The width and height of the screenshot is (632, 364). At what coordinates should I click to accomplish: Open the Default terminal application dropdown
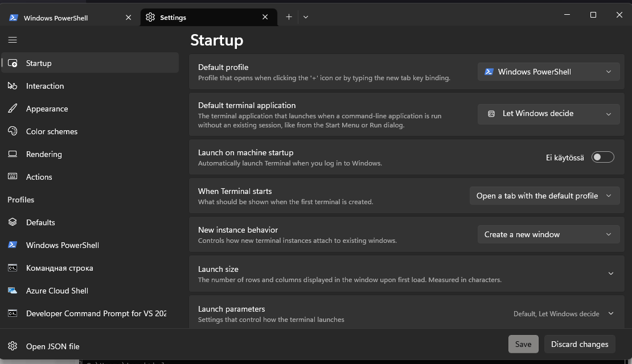click(x=548, y=114)
